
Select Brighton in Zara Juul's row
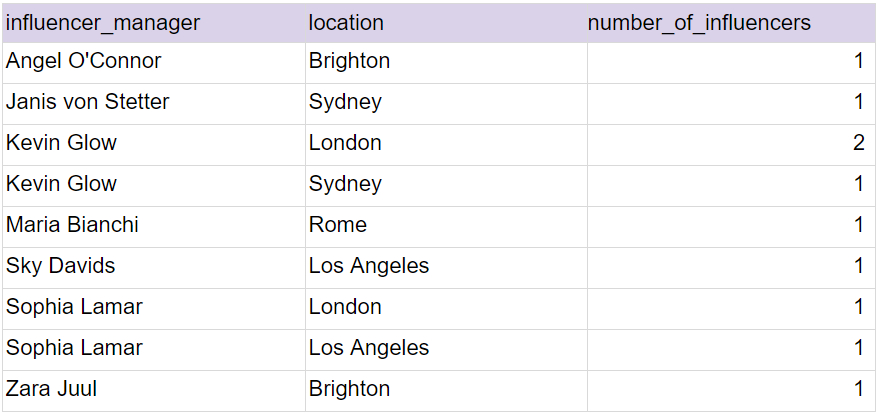(x=349, y=389)
